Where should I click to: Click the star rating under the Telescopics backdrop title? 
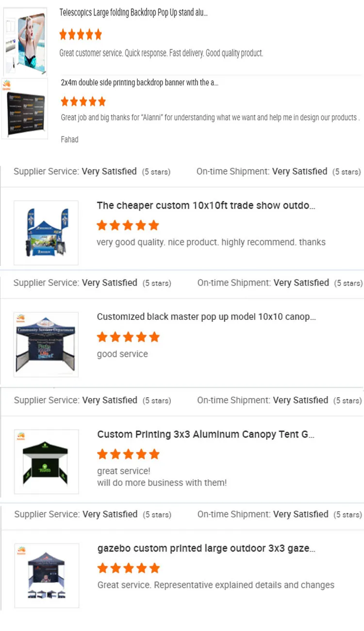tap(81, 34)
